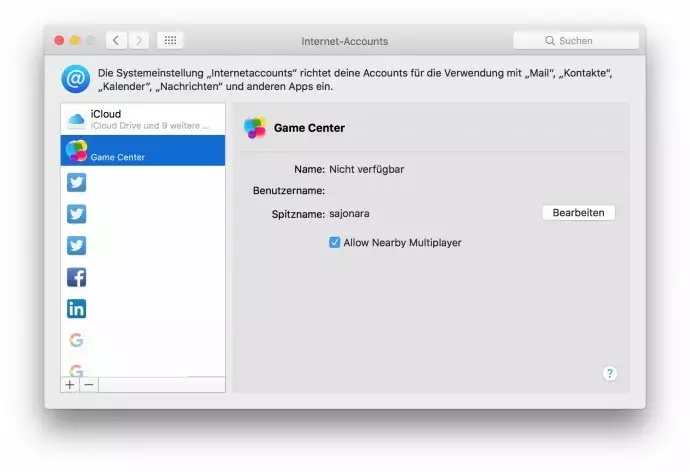Select the Game Center sidebar entry
Viewport: 690px width, 472px height.
point(142,150)
